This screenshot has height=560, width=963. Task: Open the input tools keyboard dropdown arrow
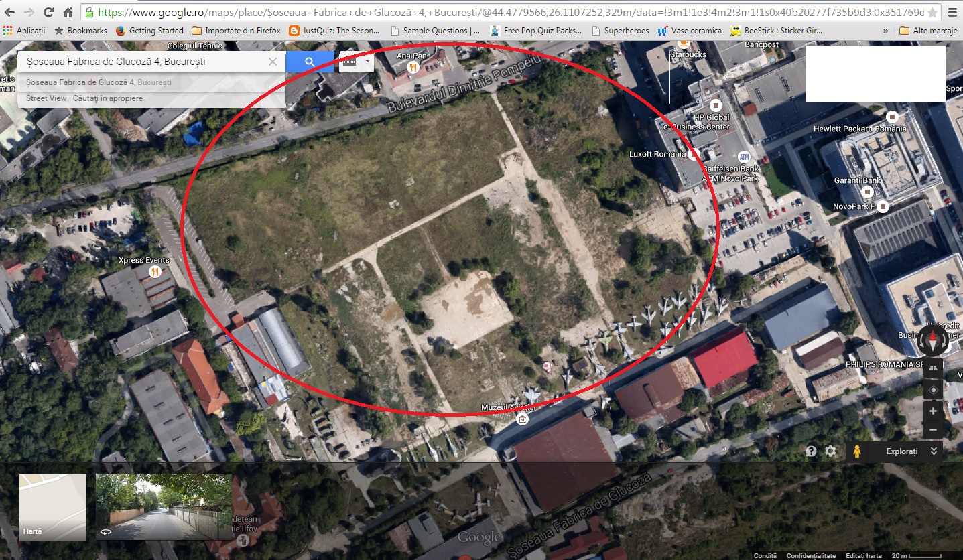(x=367, y=62)
